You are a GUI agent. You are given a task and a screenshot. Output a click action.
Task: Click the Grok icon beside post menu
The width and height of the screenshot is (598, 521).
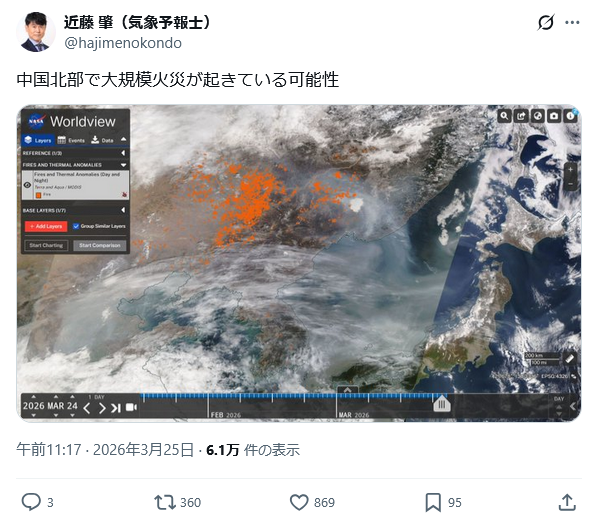click(x=546, y=23)
